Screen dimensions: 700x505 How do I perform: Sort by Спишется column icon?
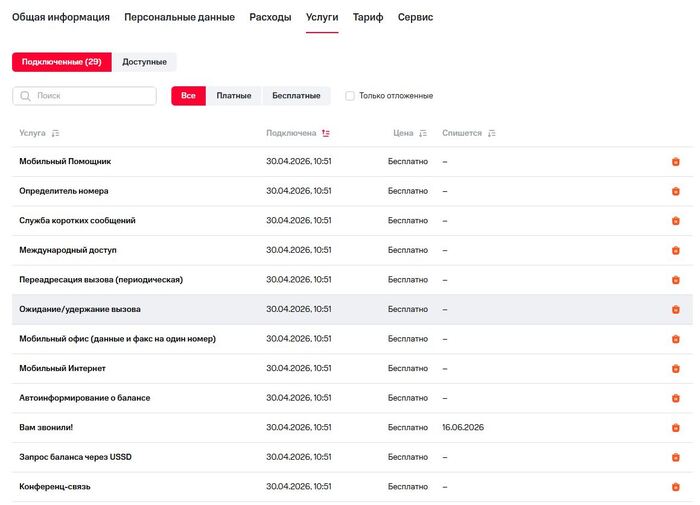click(x=492, y=133)
